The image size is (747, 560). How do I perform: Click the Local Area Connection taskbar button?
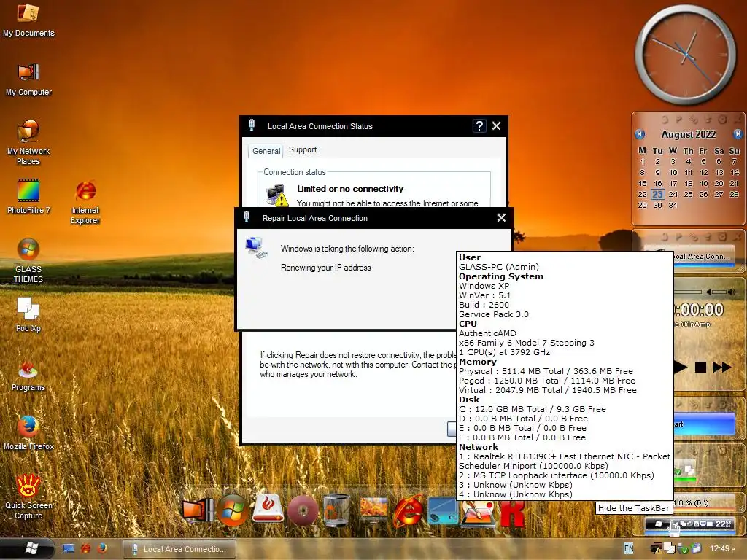click(x=179, y=549)
